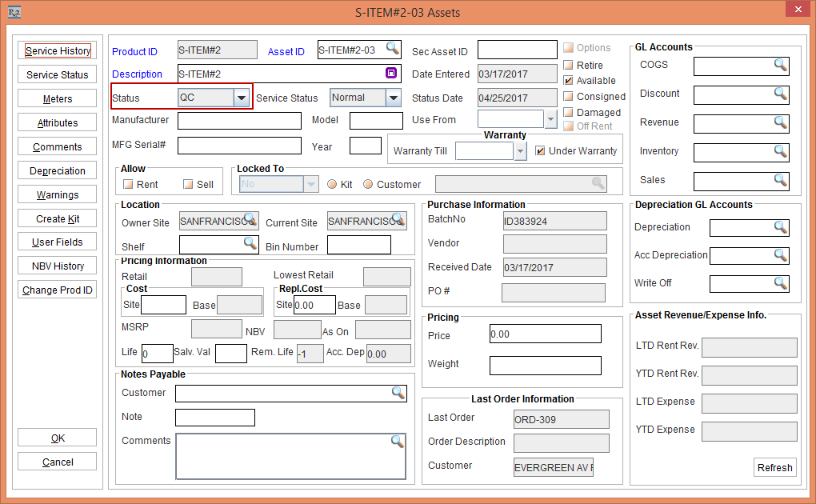
Task: Click Revenue account lookup magnifier
Action: pyautogui.click(x=781, y=122)
